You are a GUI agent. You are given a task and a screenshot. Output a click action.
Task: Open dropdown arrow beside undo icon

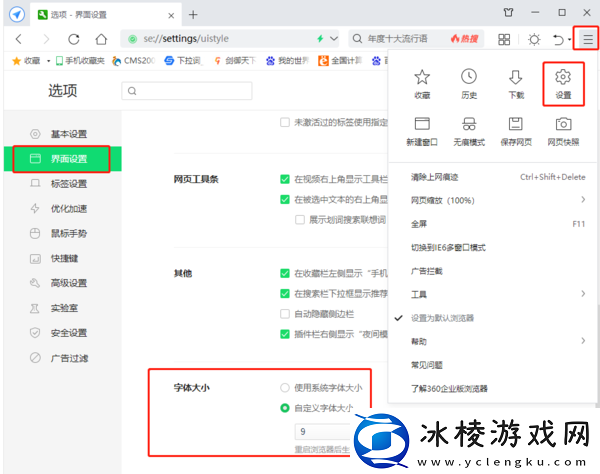tap(569, 39)
